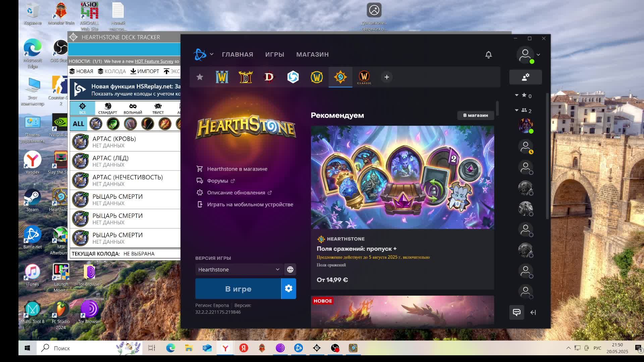Select the ALL classes filter

pyautogui.click(x=78, y=124)
